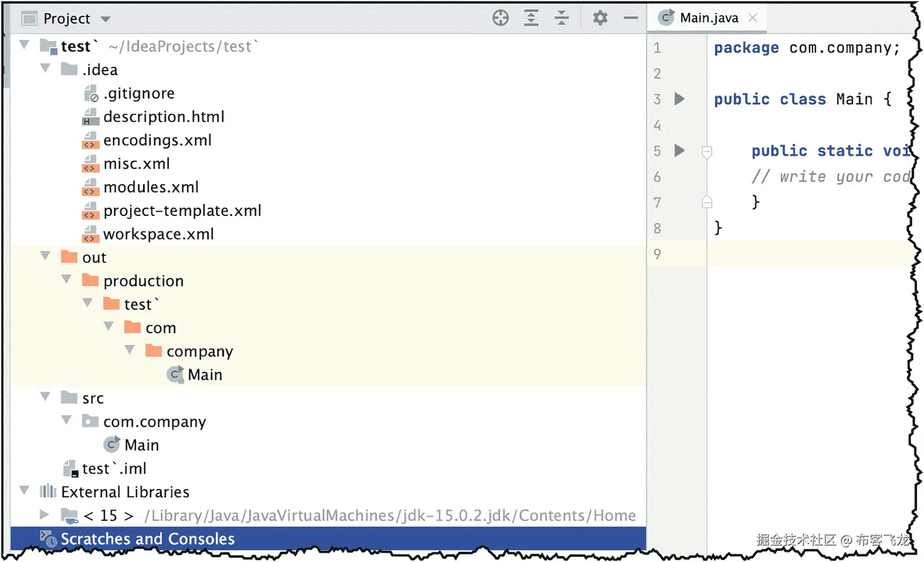924x562 pixels.
Task: Select Scratches and Consoles row
Action: tap(328, 538)
